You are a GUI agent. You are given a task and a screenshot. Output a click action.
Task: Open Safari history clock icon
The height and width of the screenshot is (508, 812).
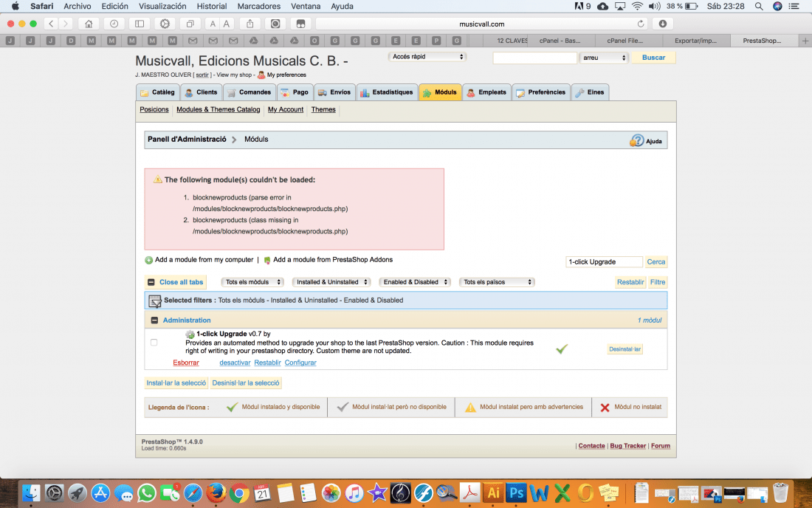(114, 24)
